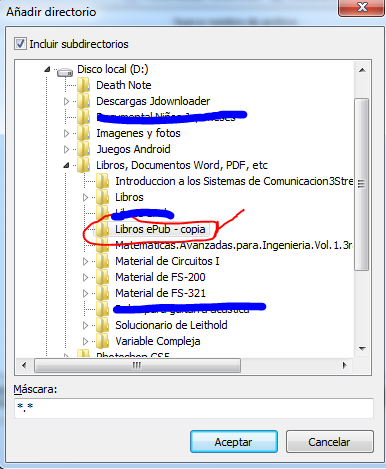This screenshot has width=386, height=469.
Task: Select Material de FS-200 name
Action: click(160, 277)
